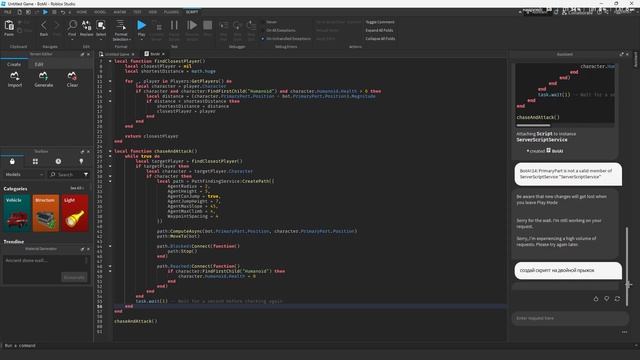The width and height of the screenshot is (640, 360).
Task: Collapse the while true do fold
Action: tap(110, 156)
